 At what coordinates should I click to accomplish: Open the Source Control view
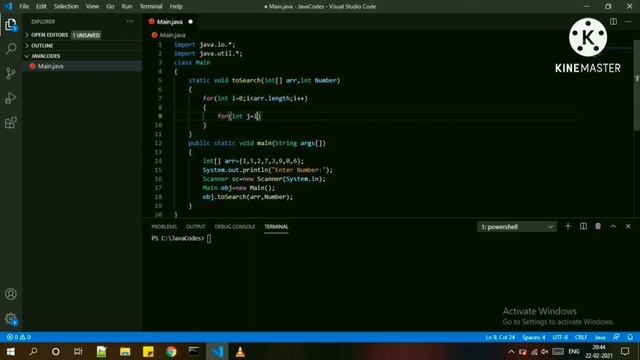[11, 73]
